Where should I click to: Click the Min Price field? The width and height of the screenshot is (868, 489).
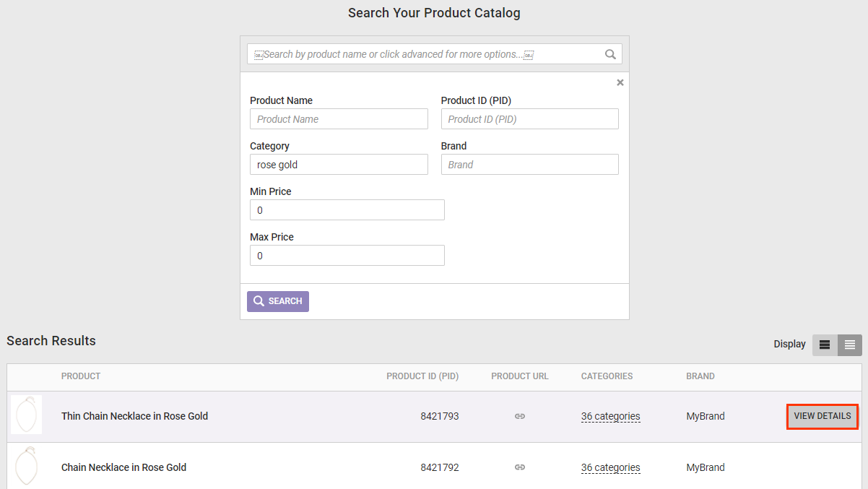coord(347,210)
